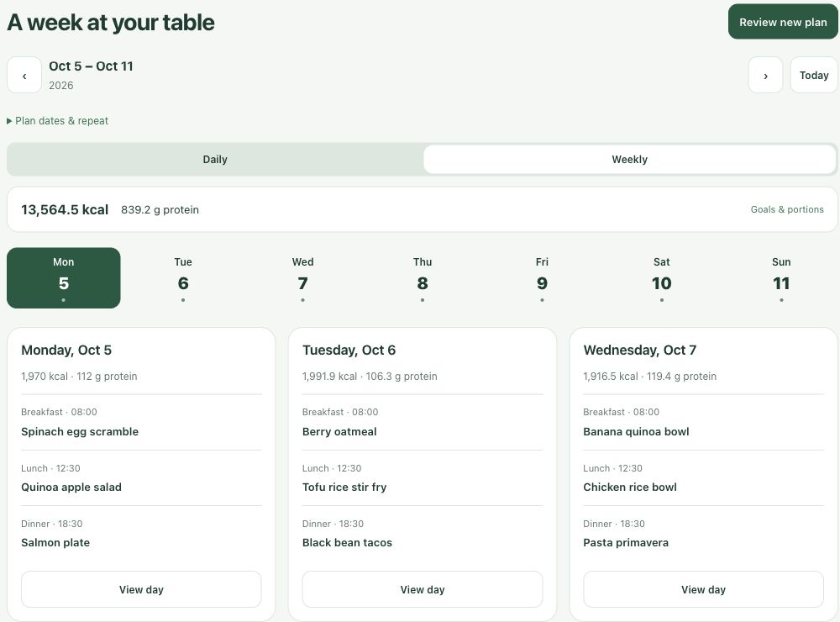Jump to Today
Screen dimensions: 840x622
814,76
